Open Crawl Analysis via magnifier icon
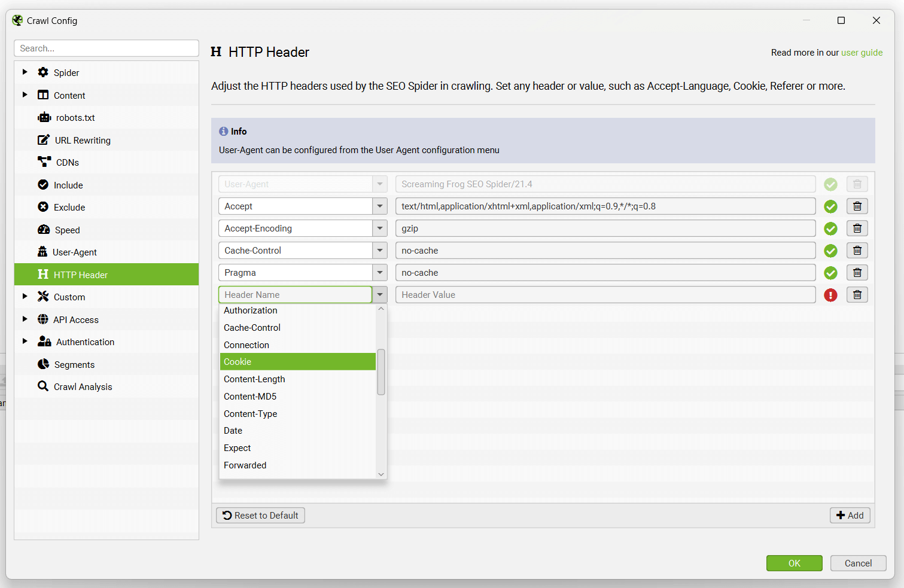The image size is (904, 588). coord(43,386)
